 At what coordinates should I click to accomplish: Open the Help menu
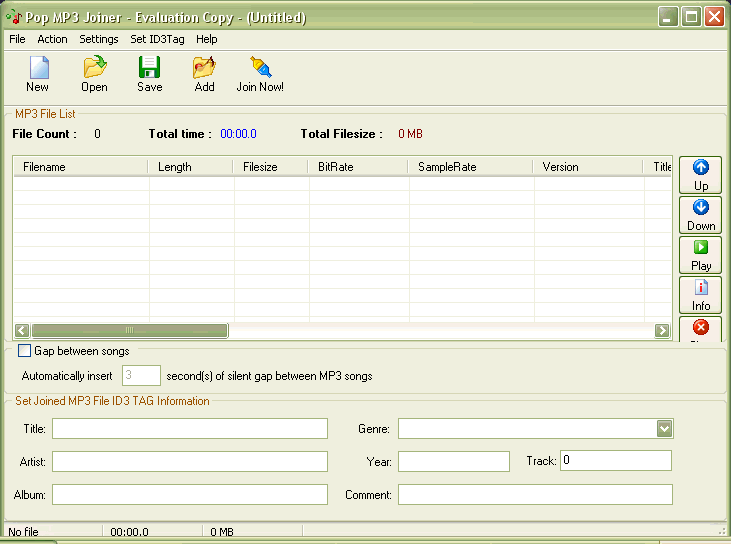pos(207,39)
